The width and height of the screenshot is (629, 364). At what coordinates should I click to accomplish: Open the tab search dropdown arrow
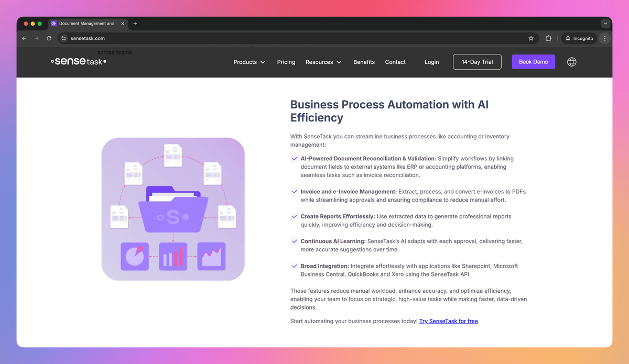pyautogui.click(x=605, y=24)
